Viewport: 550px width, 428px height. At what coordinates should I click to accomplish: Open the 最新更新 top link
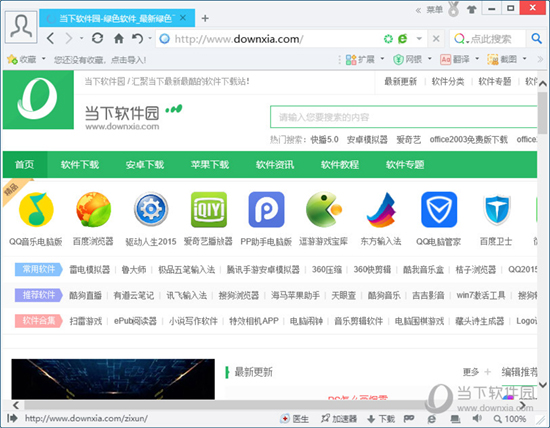pyautogui.click(x=400, y=82)
